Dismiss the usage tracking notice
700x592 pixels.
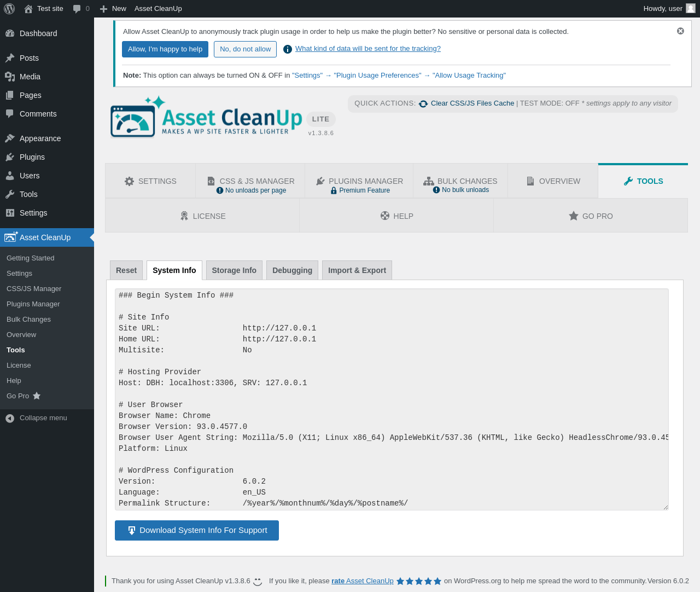pyautogui.click(x=680, y=31)
